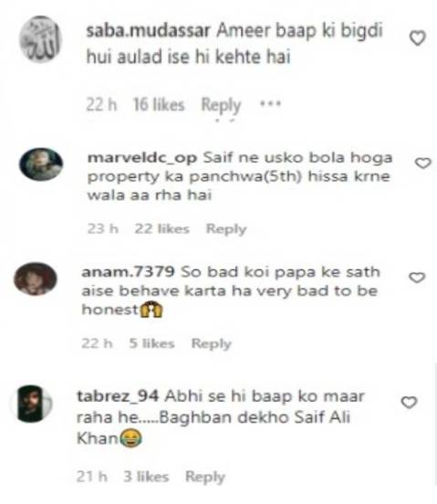View the 3 likes on tabrez_94's comment
This screenshot has width=437, height=504.
(146, 477)
